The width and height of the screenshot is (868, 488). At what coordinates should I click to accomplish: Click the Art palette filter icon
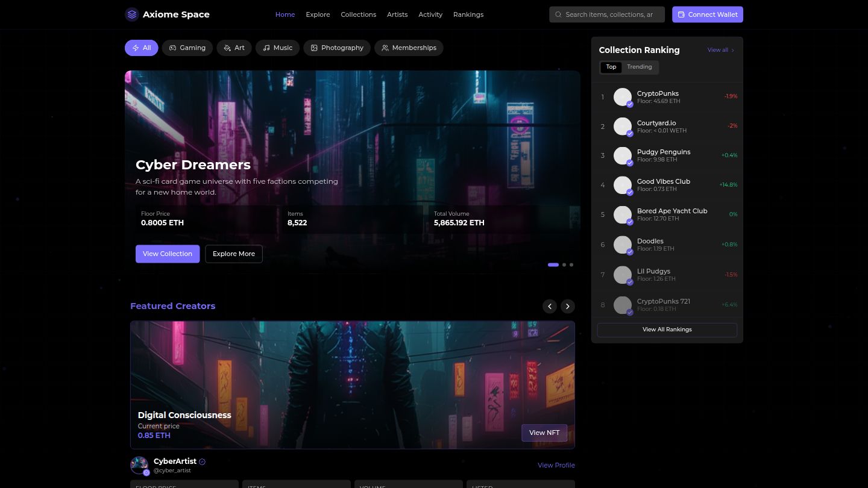coord(227,48)
